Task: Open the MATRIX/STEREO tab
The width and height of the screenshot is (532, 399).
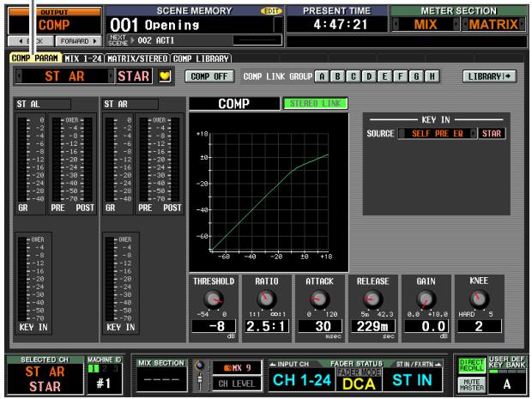Action: (x=137, y=58)
